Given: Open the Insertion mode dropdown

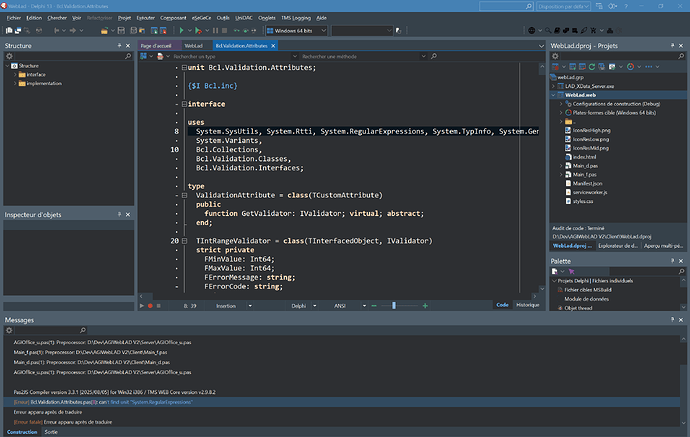Looking at the screenshot, I should point(250,306).
